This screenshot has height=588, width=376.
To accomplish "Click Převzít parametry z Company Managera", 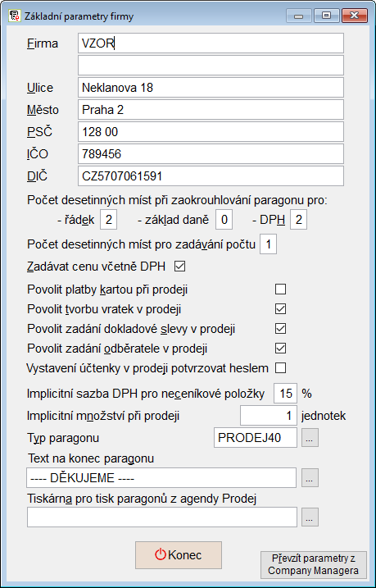I will tap(313, 565).
